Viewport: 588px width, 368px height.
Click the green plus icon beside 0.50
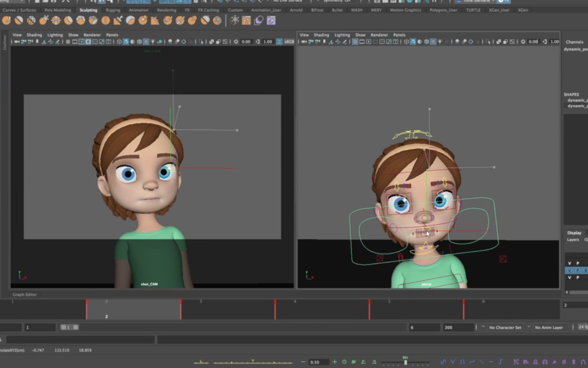[335, 362]
